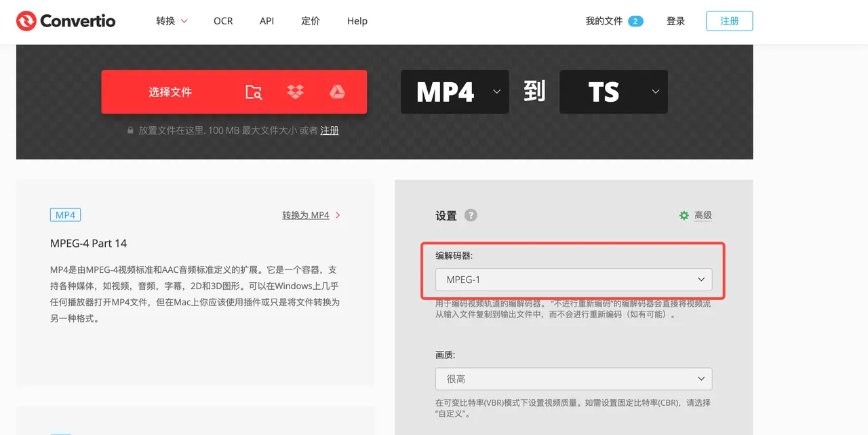Expand the 画质 很高 dropdown

coord(574,379)
